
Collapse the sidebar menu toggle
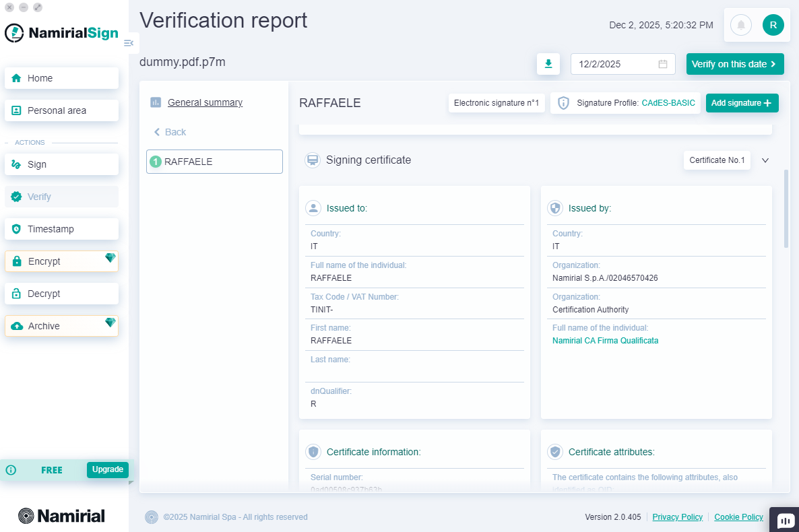(129, 43)
